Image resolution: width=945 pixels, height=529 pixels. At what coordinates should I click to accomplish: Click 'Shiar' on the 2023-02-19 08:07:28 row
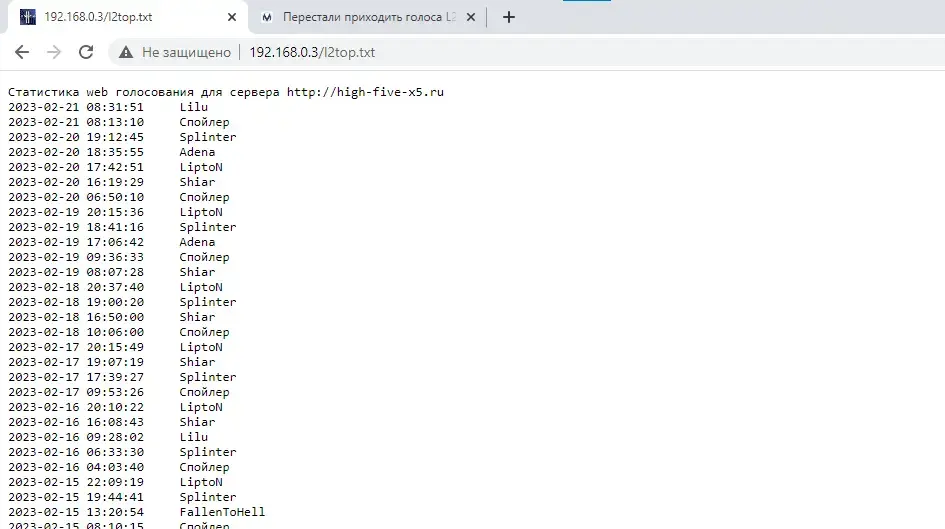[197, 272]
